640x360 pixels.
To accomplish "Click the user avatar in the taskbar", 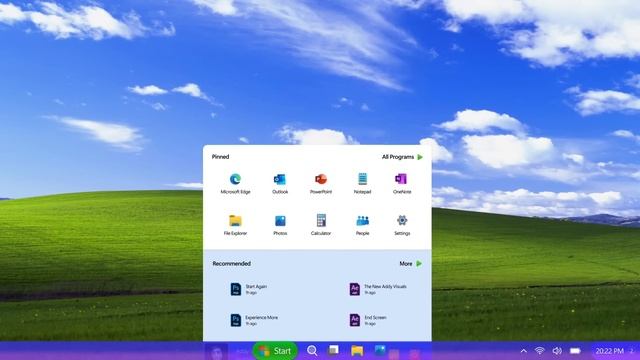I will (x=216, y=351).
